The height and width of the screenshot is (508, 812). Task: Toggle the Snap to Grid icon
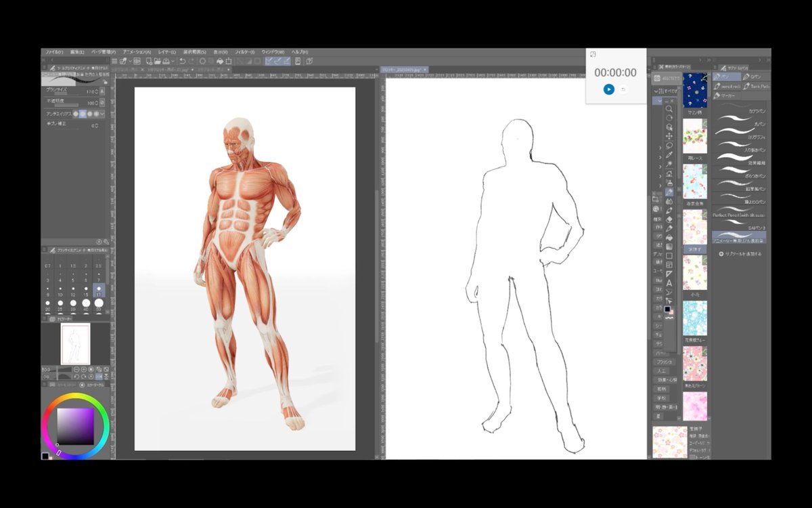[287, 61]
